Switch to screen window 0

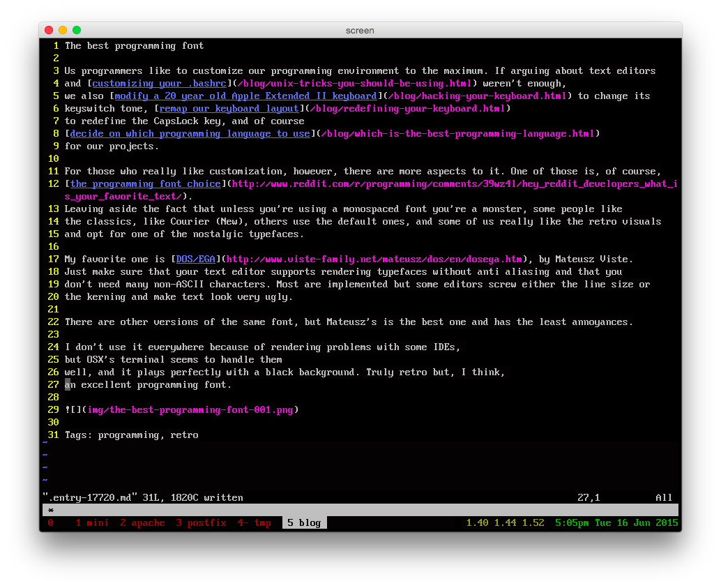pyautogui.click(x=51, y=522)
